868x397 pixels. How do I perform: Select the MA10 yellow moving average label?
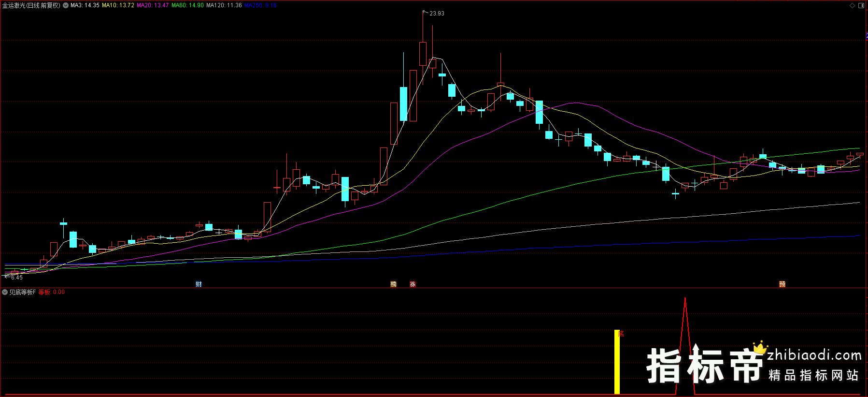[x=118, y=5]
